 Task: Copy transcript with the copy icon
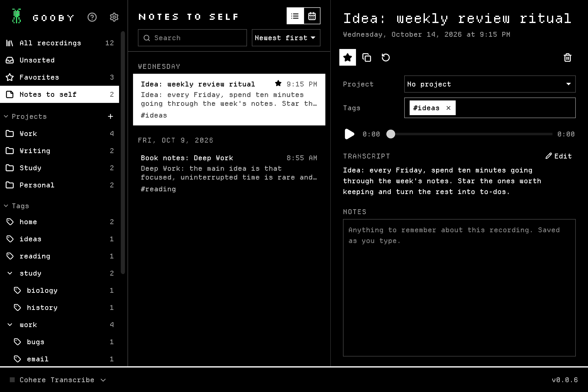click(367, 58)
